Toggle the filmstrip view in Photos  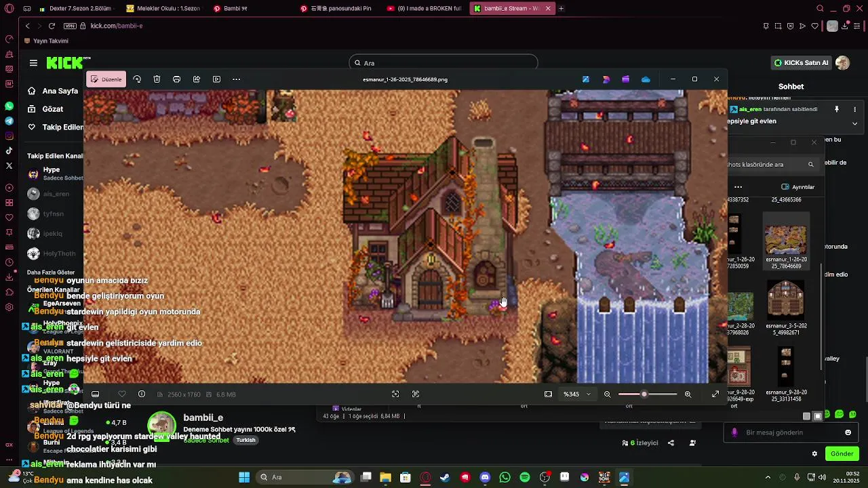click(96, 394)
